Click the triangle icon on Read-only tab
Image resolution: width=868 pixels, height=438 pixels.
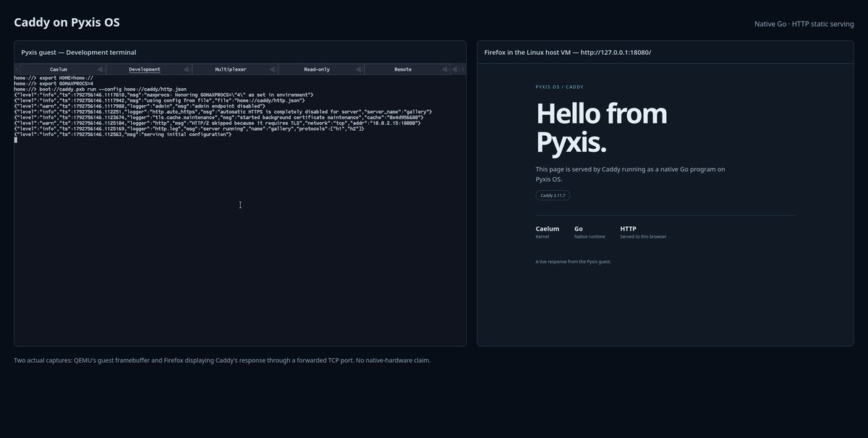click(358, 69)
